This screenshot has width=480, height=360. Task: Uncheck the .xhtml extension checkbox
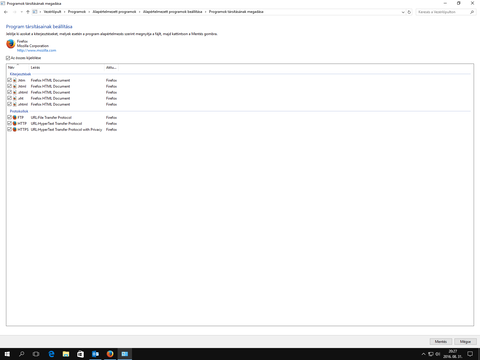(9, 104)
